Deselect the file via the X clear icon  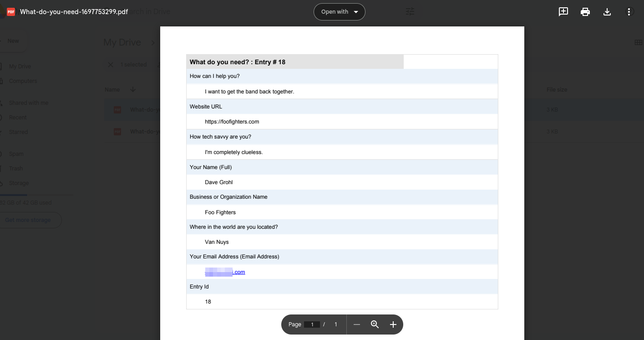(110, 64)
